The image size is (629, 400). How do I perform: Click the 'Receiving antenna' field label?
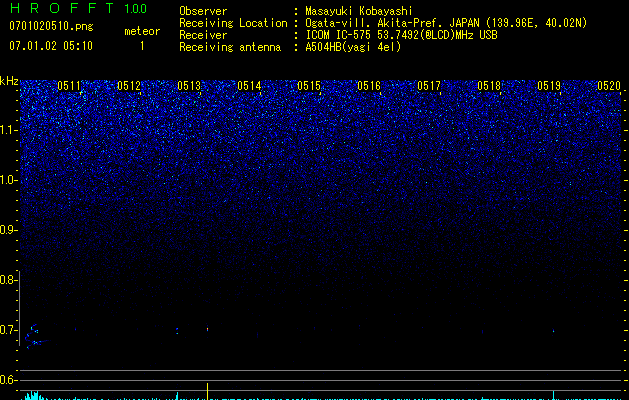[x=230, y=47]
